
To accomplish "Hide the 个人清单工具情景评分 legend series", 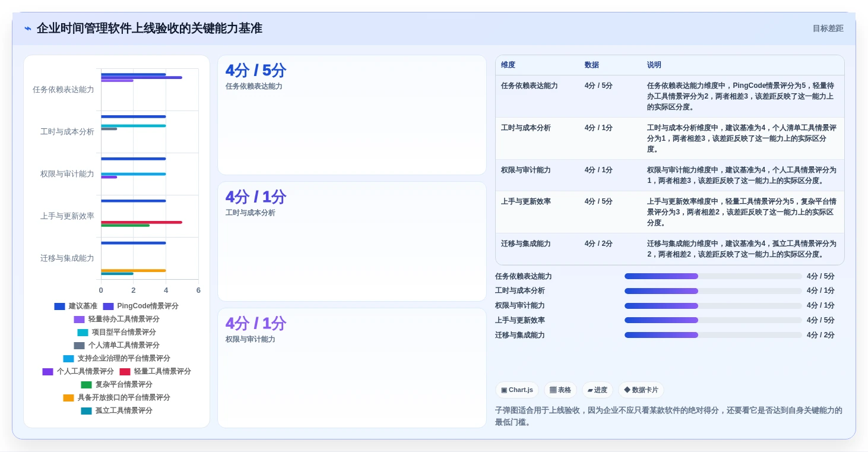I will point(116,346).
